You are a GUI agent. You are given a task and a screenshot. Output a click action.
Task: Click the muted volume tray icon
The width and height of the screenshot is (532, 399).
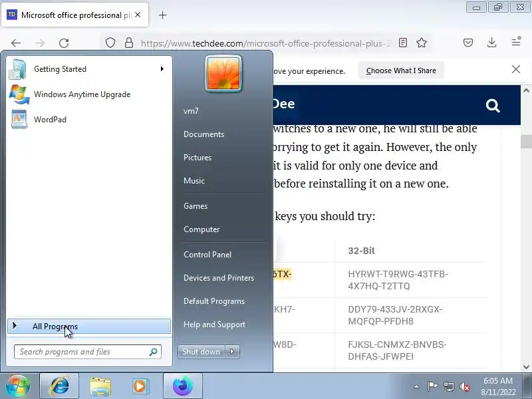pos(464,386)
